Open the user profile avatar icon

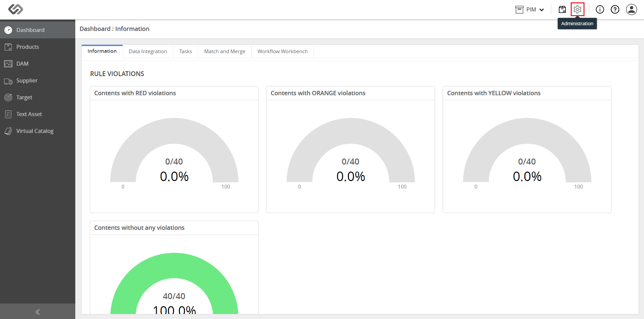pos(632,9)
